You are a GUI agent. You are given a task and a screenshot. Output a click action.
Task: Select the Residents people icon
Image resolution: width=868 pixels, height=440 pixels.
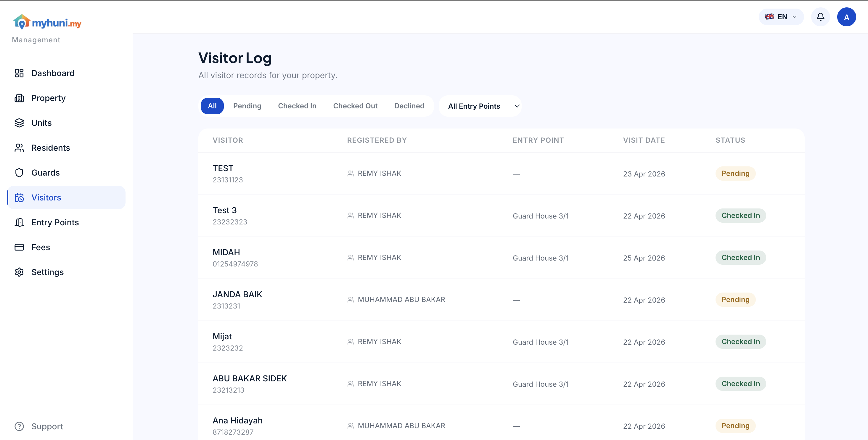pos(19,147)
